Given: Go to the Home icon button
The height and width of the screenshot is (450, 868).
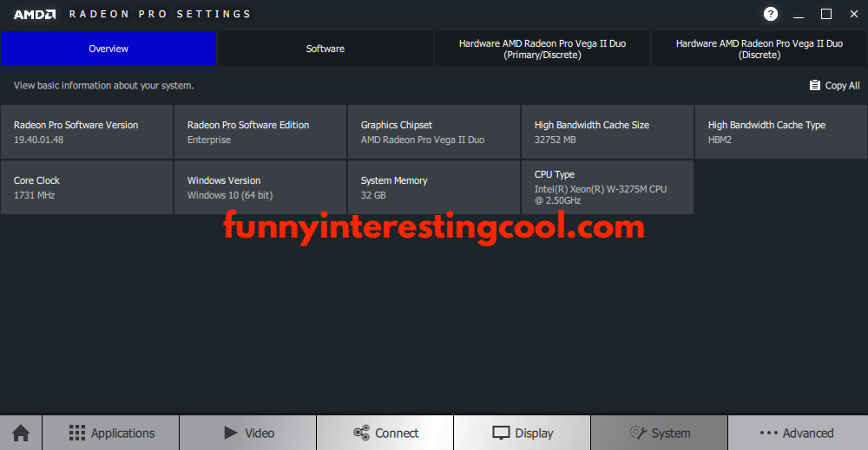Looking at the screenshot, I should pos(21,433).
